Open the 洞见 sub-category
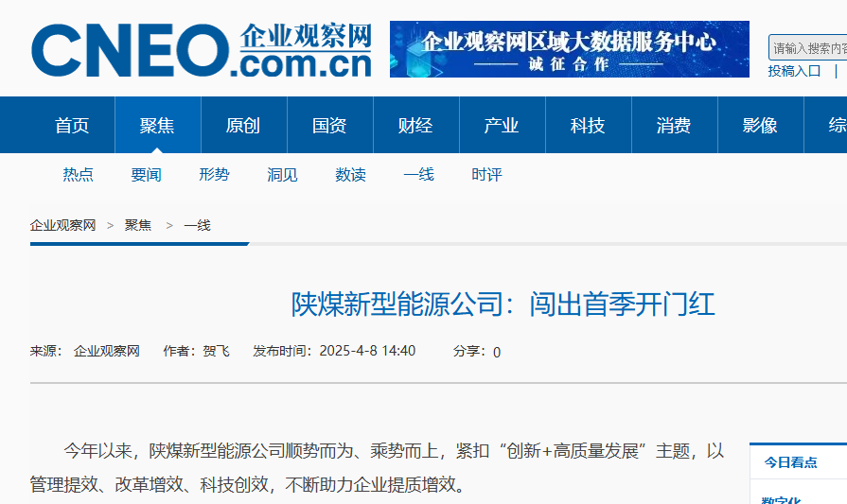 pos(283,175)
